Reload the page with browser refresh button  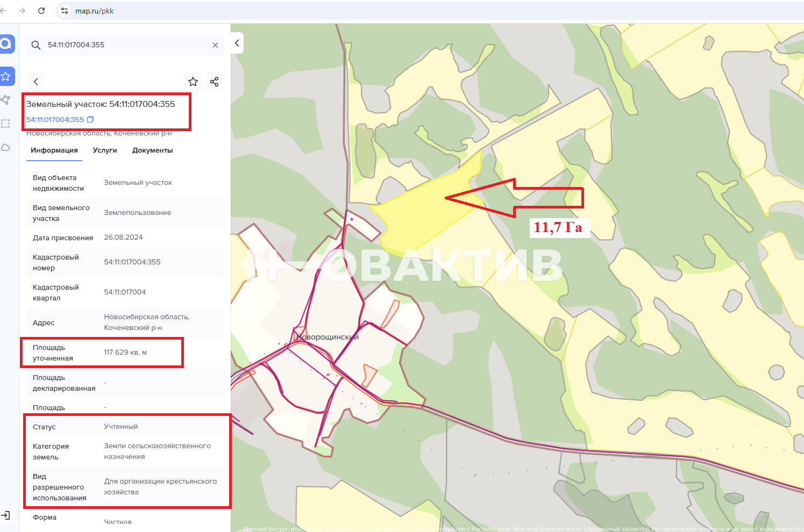(41, 11)
